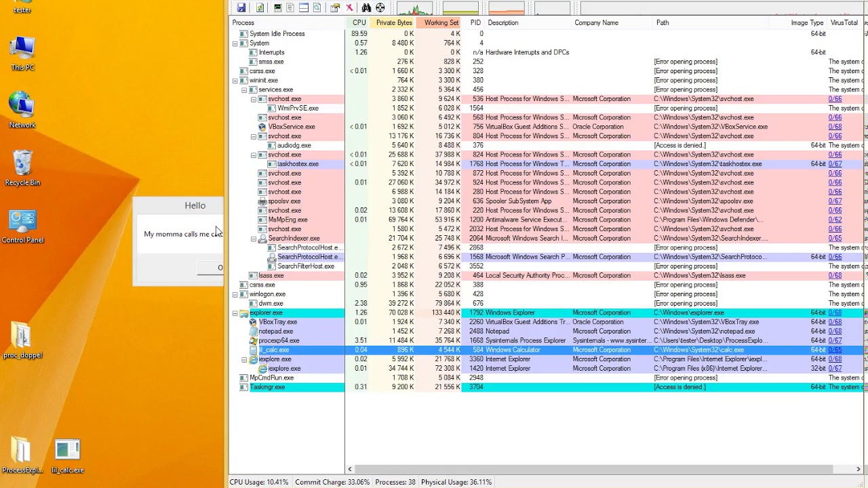Click the DLL/handles view toolbar icon
868x488 pixels.
tap(317, 7)
